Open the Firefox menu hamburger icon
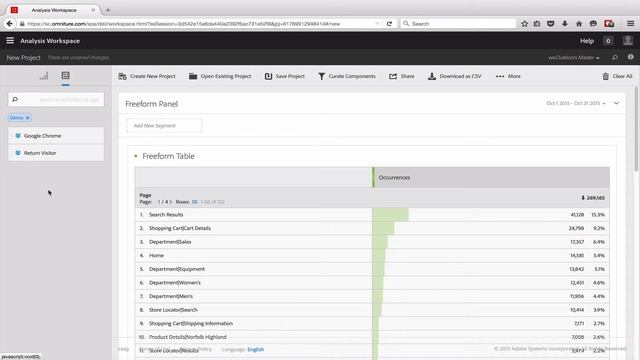Screen dimensions: 640x360 [x=631, y=24]
